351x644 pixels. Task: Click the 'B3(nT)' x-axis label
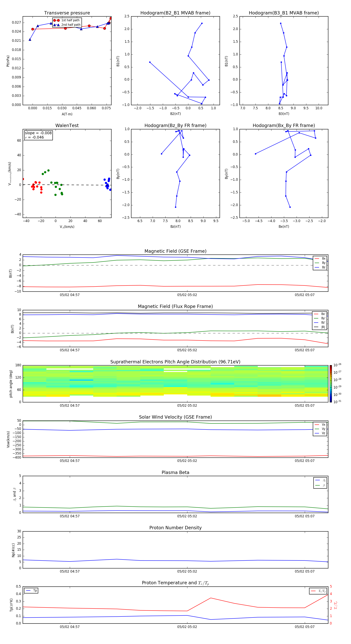(x=284, y=114)
